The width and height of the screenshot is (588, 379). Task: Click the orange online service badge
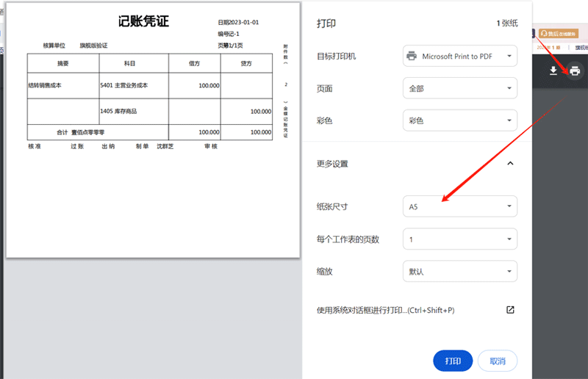coord(559,34)
